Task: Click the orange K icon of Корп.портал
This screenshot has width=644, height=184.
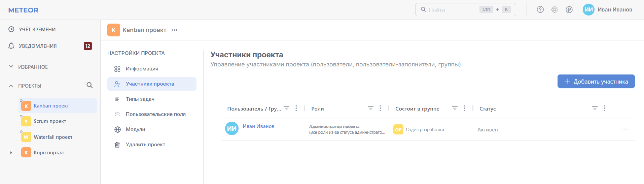Action: [x=26, y=153]
